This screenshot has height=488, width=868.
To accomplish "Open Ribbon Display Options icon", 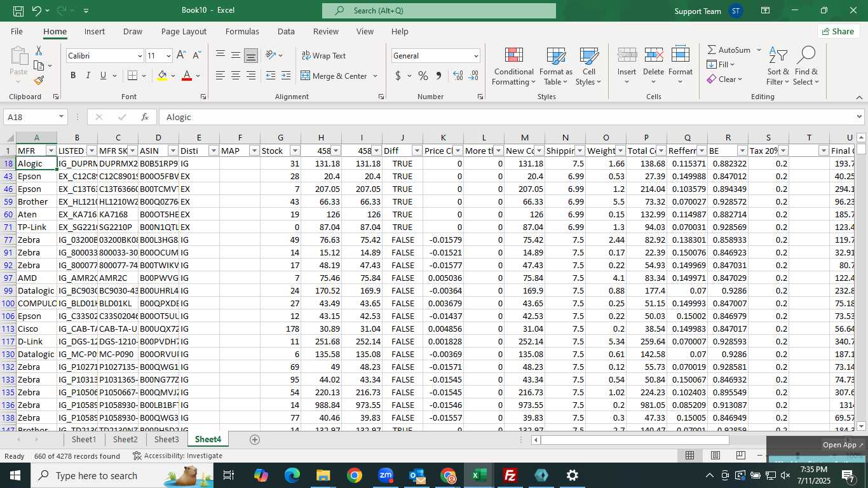I will pyautogui.click(x=765, y=11).
